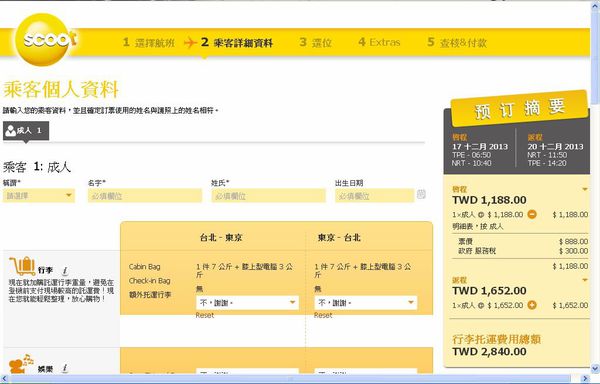Click the first name 名字 field
The width and height of the screenshot is (600, 384).
(145, 196)
